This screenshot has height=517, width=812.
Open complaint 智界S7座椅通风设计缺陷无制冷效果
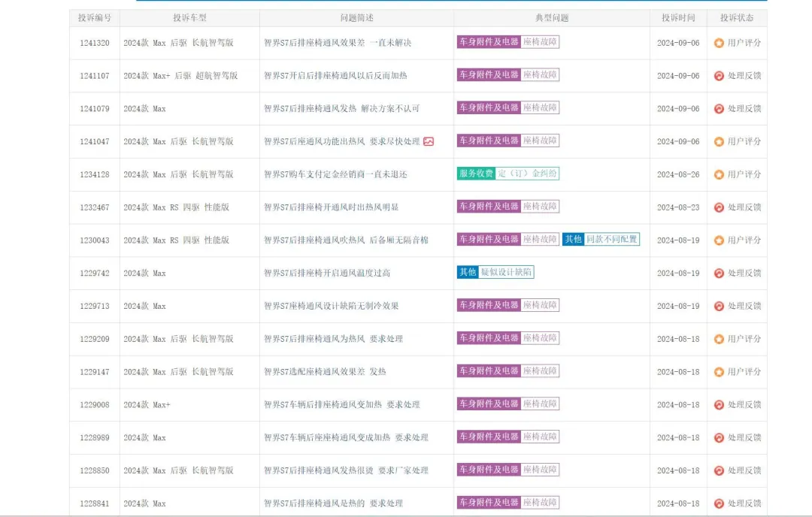point(331,306)
